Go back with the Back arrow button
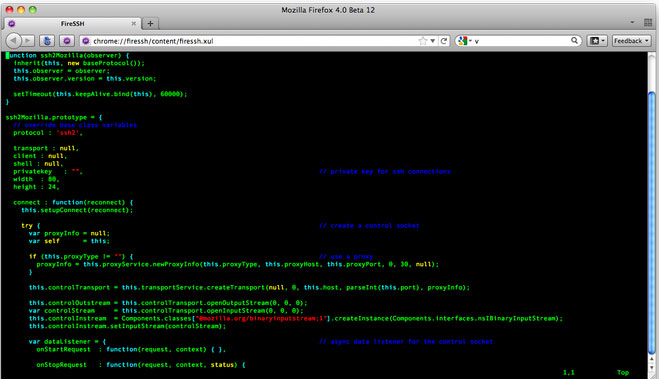 (x=13, y=41)
